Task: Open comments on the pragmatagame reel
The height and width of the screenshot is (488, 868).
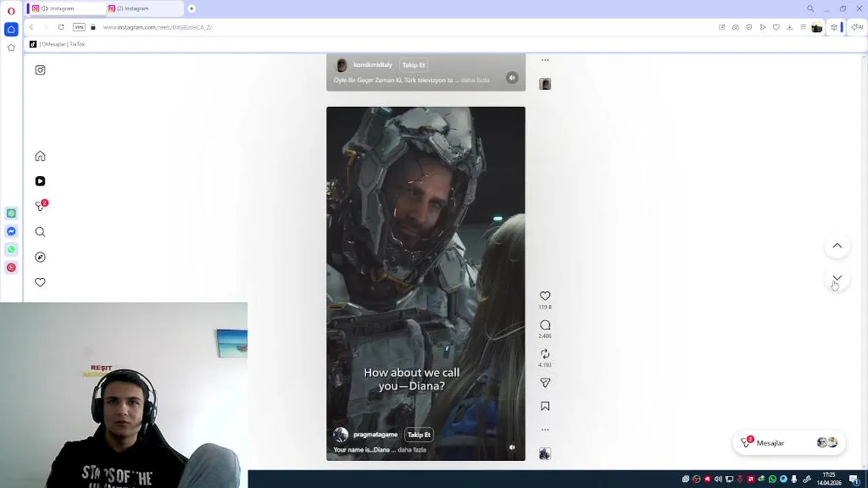Action: (x=545, y=325)
